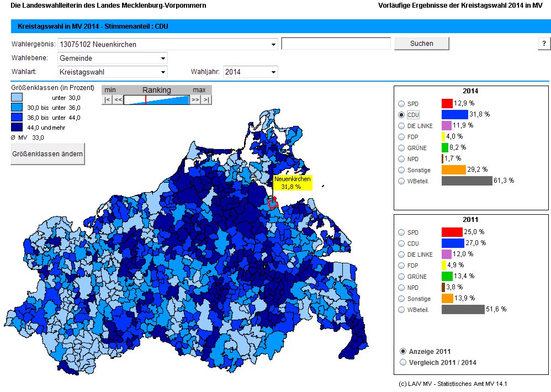This screenshot has width=551, height=392.
Task: Focus the search text field beside Suchen
Action: tap(336, 44)
